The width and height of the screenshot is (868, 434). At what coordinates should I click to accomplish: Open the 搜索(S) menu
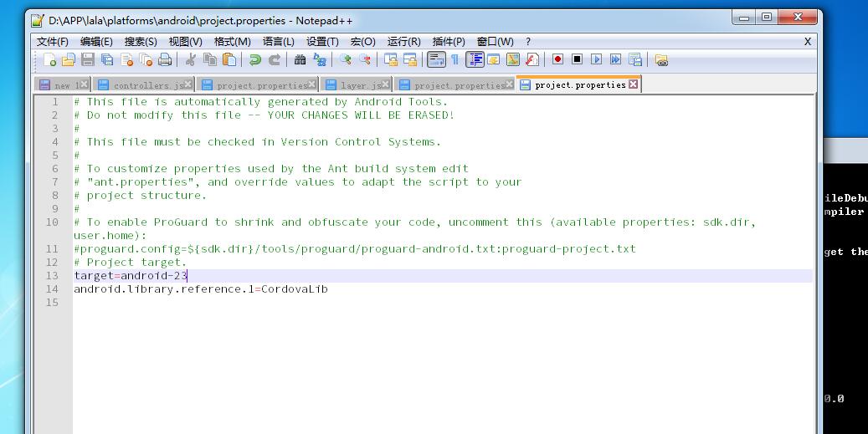click(141, 42)
